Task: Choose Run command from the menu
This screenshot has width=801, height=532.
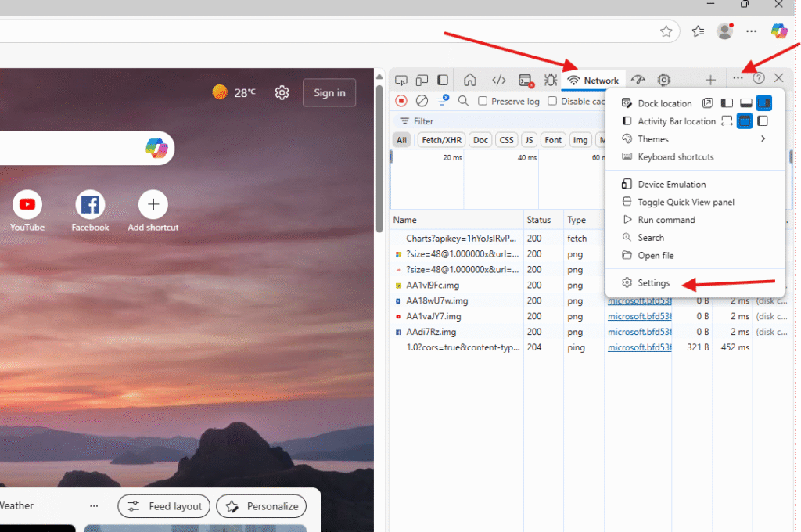Action: coord(666,220)
